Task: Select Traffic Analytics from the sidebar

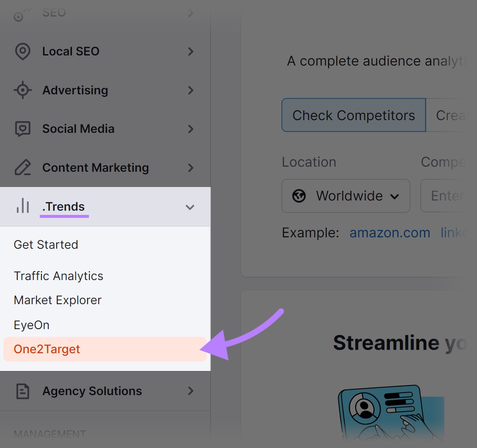Action: 58,276
